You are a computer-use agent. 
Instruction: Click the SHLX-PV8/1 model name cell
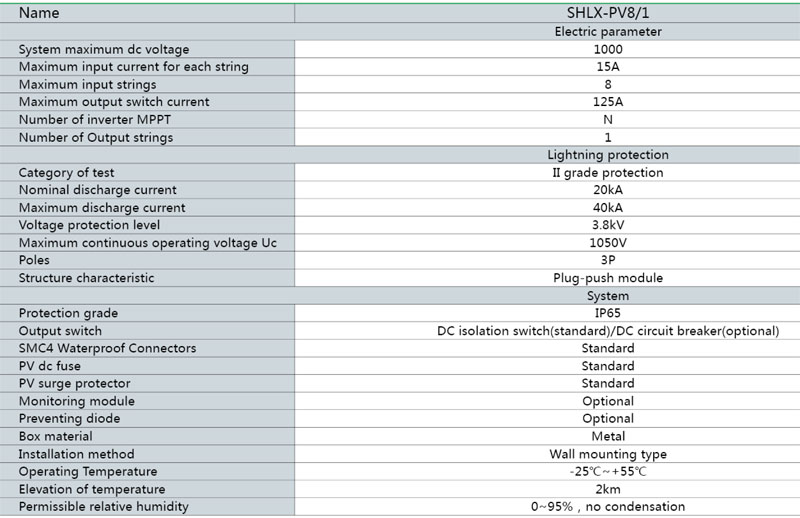(607, 13)
